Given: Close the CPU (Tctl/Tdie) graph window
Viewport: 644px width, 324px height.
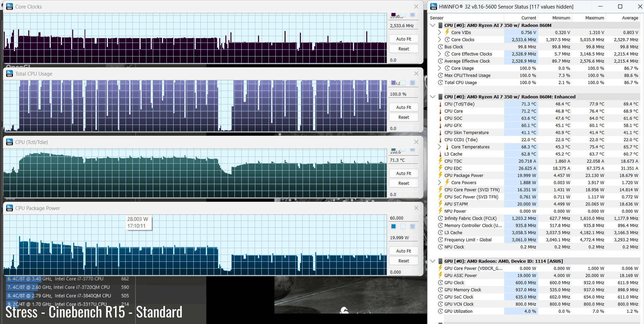Looking at the screenshot, I should [x=416, y=142].
